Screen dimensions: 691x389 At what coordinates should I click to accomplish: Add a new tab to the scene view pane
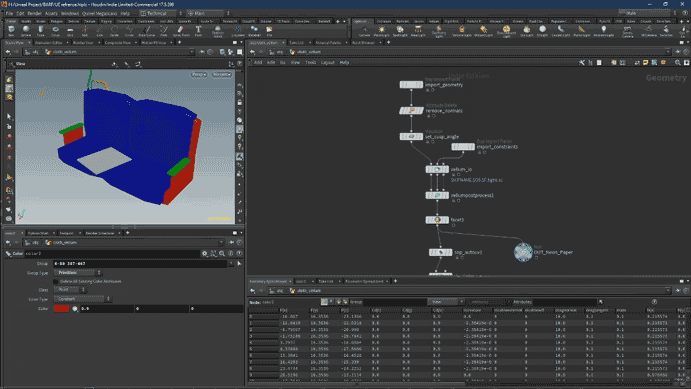(179, 43)
